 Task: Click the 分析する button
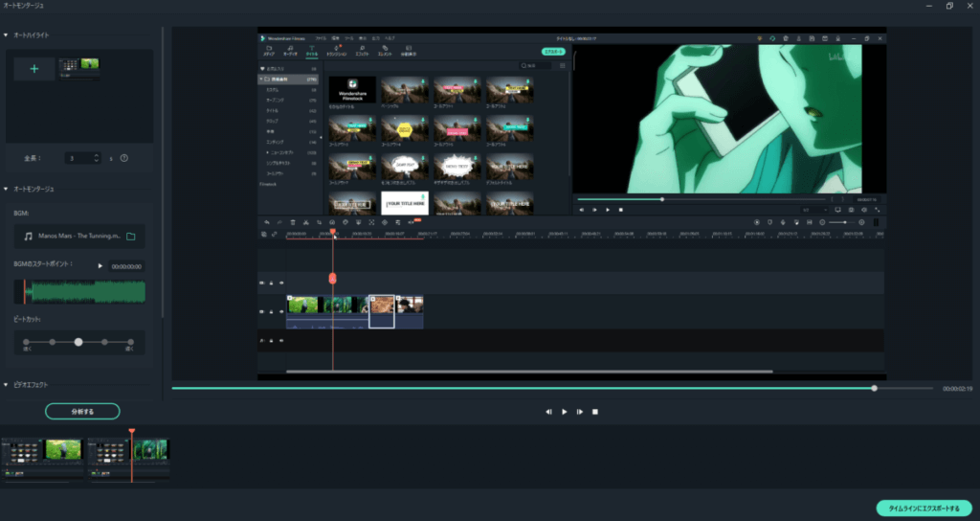point(82,412)
